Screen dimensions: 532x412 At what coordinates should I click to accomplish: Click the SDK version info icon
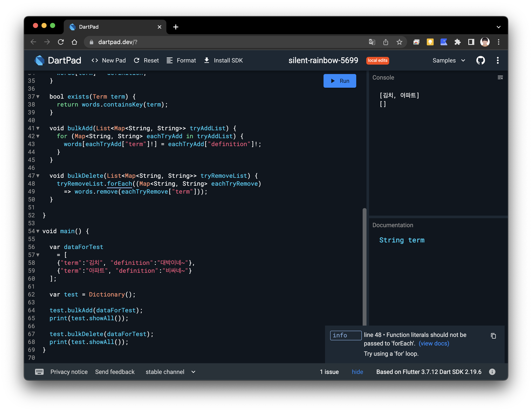pyautogui.click(x=492, y=372)
